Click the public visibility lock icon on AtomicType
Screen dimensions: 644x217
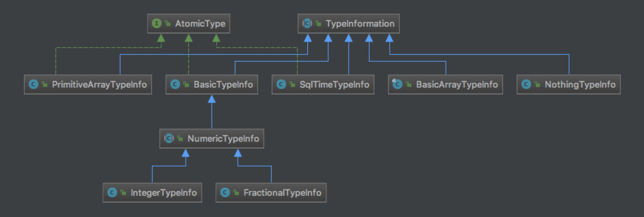(168, 24)
